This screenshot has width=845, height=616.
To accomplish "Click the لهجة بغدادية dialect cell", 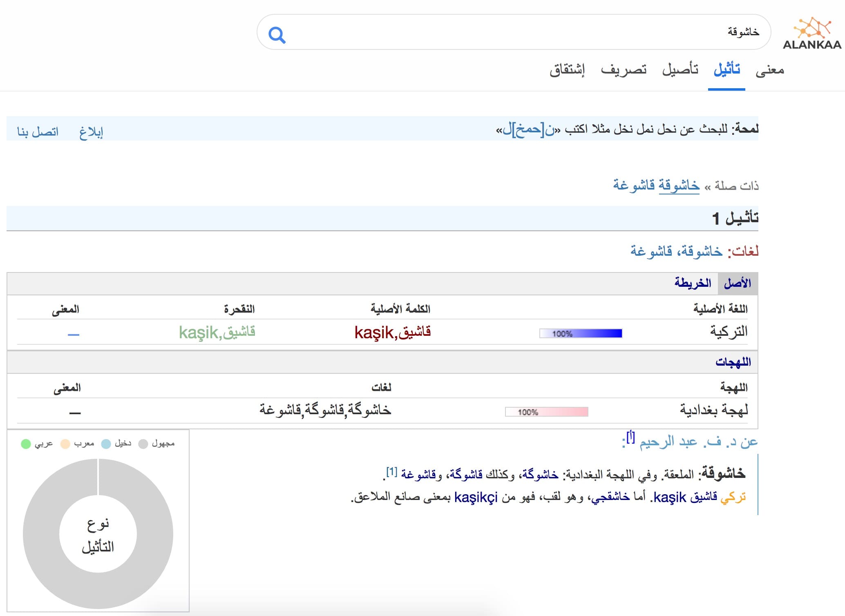I will (714, 410).
